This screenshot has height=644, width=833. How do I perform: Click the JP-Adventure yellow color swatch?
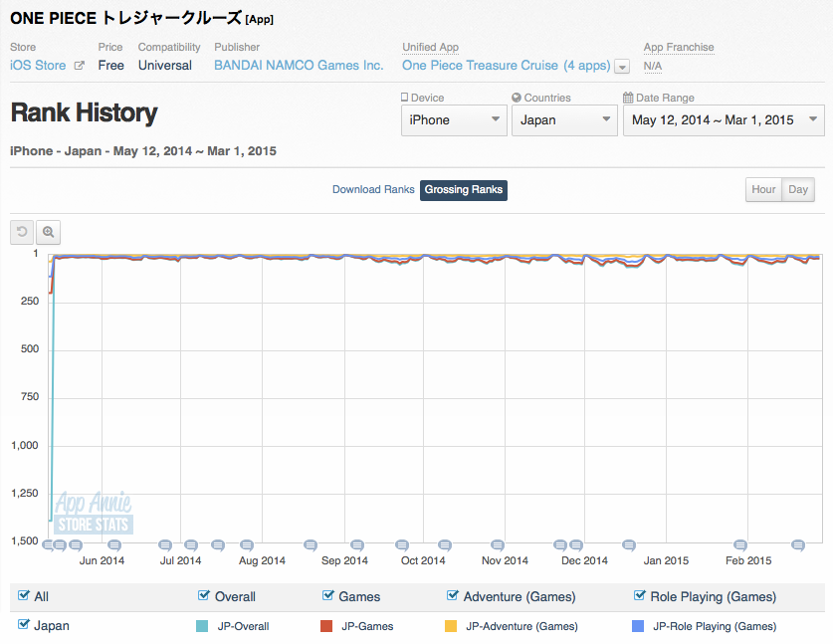point(451,626)
